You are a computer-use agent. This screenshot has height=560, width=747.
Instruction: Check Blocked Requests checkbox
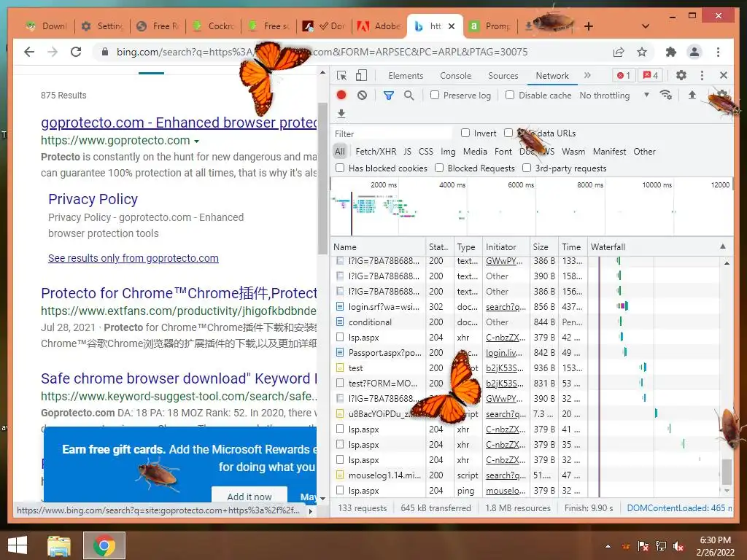coord(439,168)
